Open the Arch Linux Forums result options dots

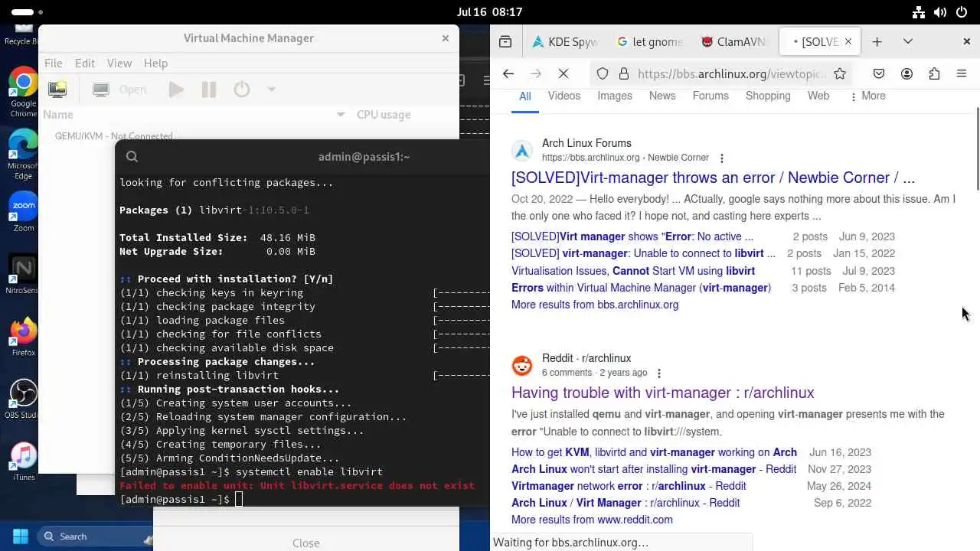721,158
